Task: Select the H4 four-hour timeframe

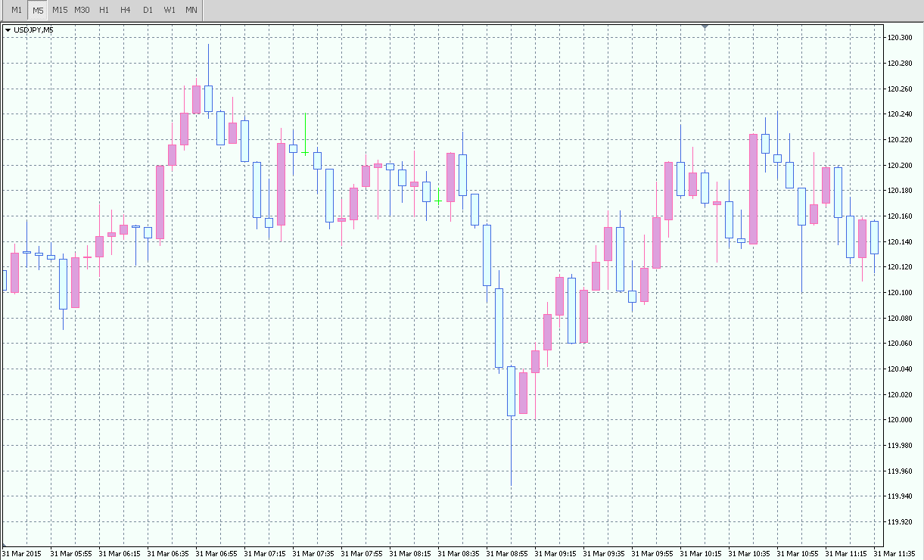Action: pos(126,10)
